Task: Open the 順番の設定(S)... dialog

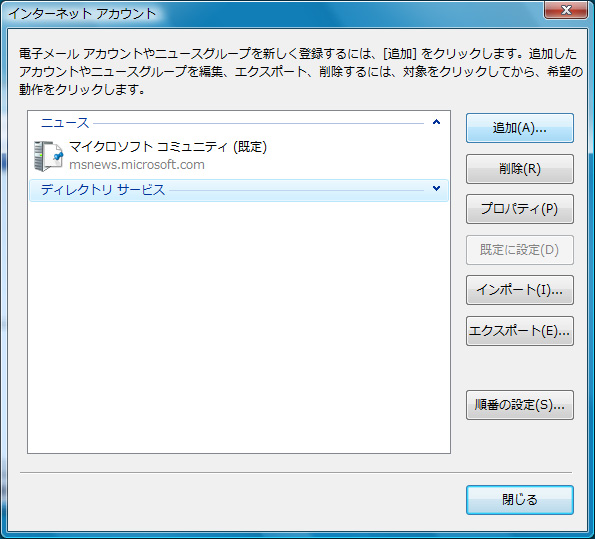Action: click(x=519, y=405)
